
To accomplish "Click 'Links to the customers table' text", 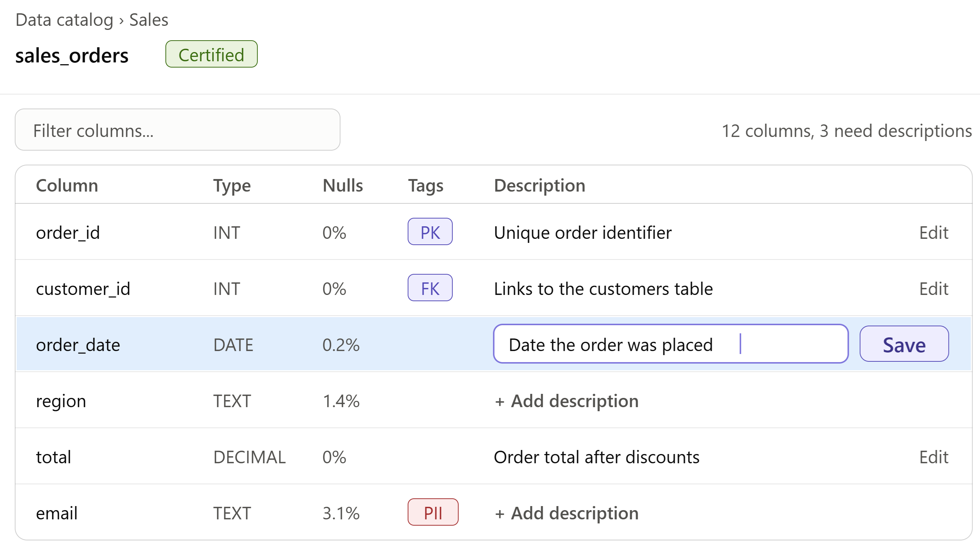I will click(603, 289).
